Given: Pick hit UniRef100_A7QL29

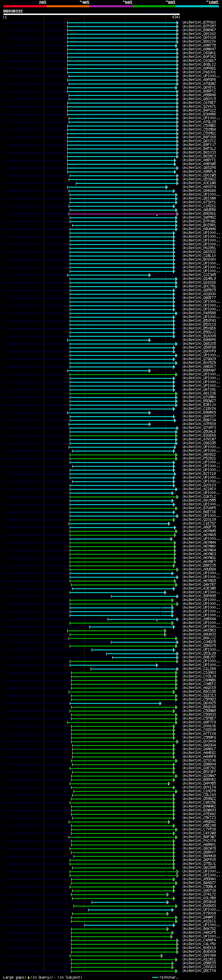Looking at the screenshot, I should 199,122.
